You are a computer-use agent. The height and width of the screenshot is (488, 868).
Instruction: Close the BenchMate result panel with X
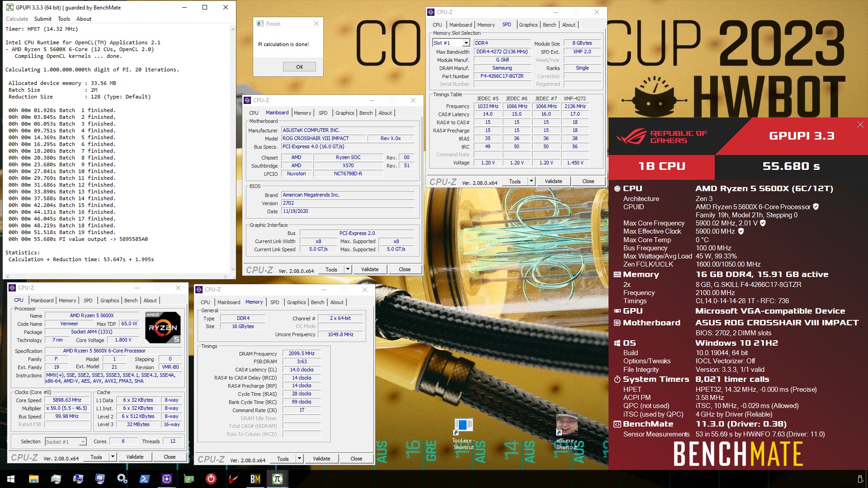(860, 125)
